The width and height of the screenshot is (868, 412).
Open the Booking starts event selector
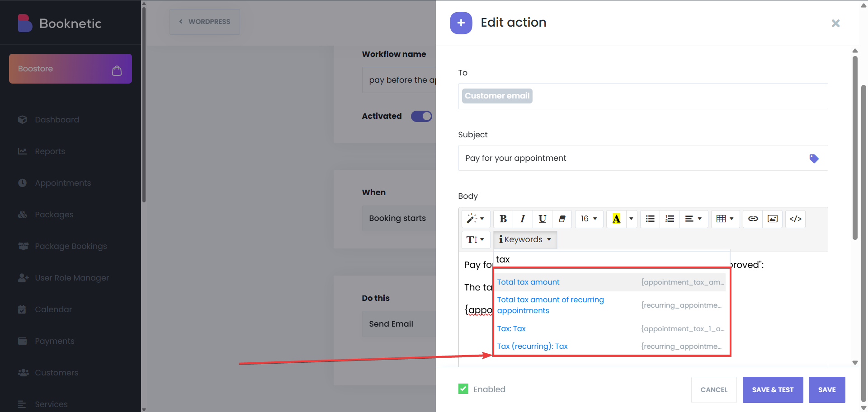399,218
